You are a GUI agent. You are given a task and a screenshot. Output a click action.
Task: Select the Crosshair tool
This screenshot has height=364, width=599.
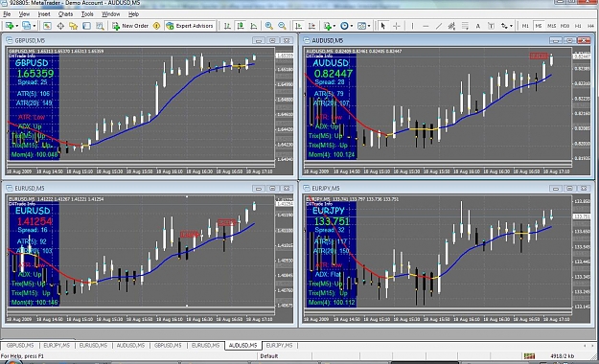[397, 26]
